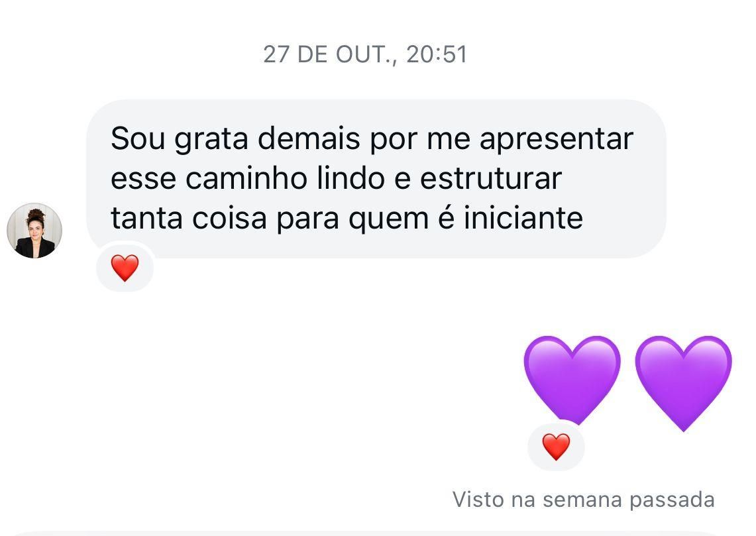Screen dimensions: 756x536
Task: Open red heart reaction below purple hearts
Action: point(556,447)
